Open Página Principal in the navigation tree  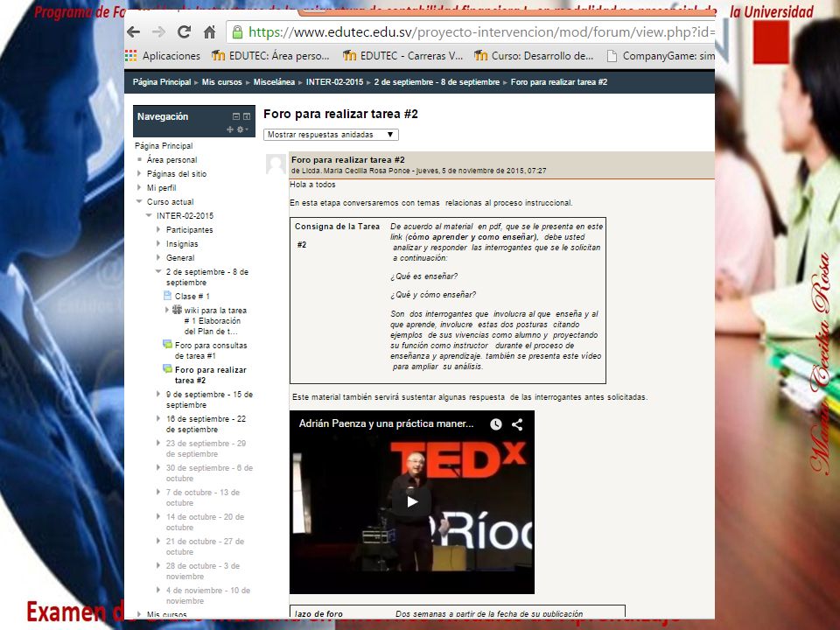(164, 146)
